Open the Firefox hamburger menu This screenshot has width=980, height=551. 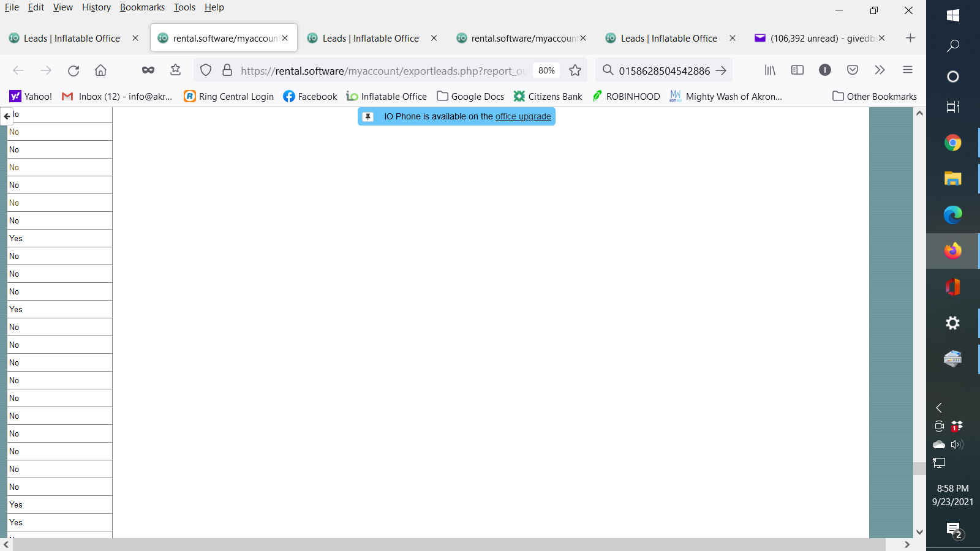pyautogui.click(x=907, y=70)
